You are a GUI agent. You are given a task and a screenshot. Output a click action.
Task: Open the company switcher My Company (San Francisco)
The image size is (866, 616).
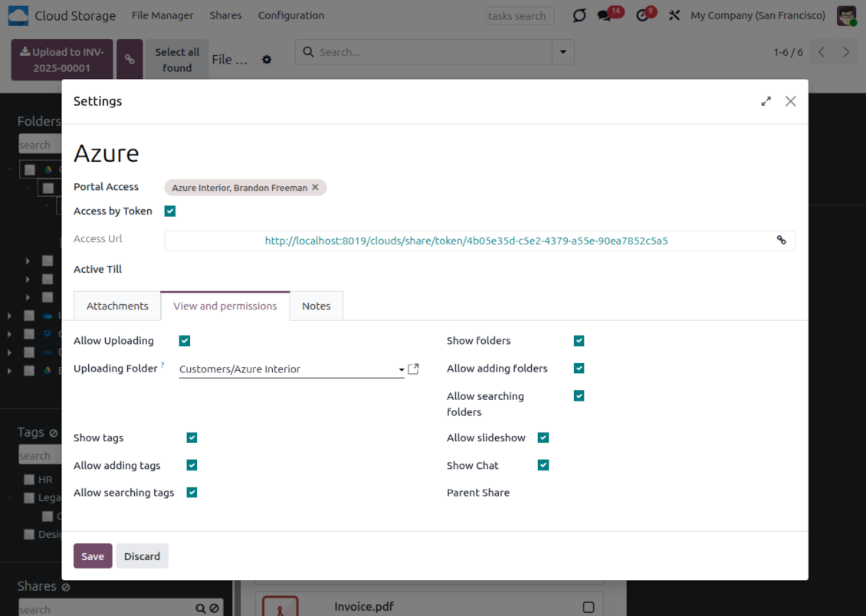click(757, 16)
